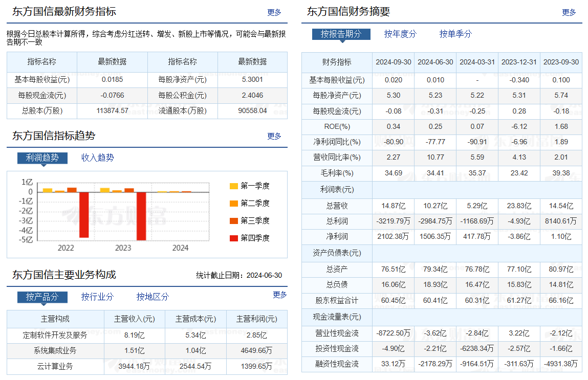The width and height of the screenshot is (588, 380).
Task: Click the 0.0185 基本每股收益 value
Action: tap(112, 80)
